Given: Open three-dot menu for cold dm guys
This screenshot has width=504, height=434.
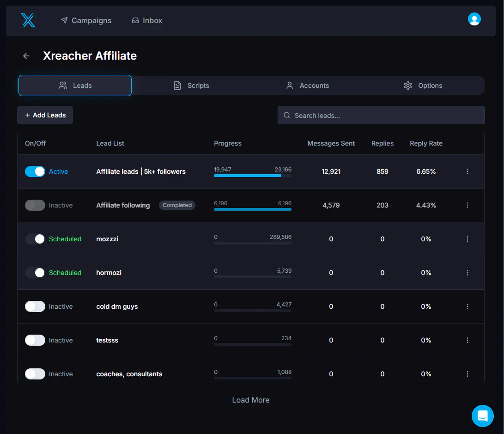Looking at the screenshot, I should pos(468,306).
